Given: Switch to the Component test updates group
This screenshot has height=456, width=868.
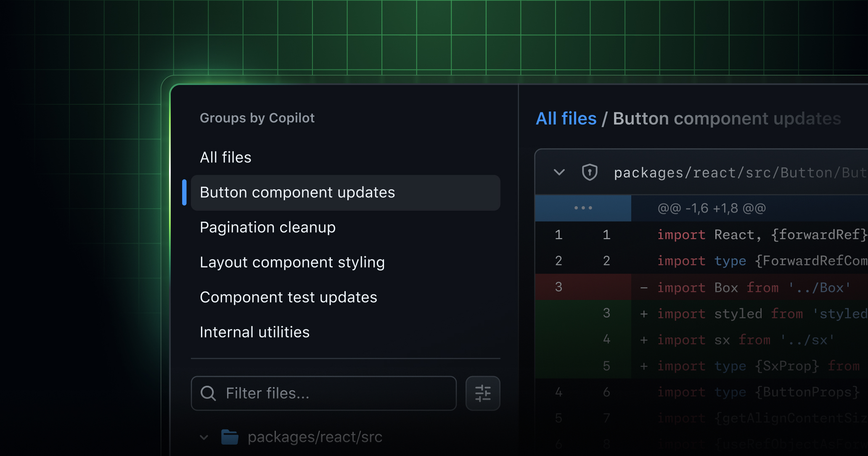Looking at the screenshot, I should pos(288,297).
